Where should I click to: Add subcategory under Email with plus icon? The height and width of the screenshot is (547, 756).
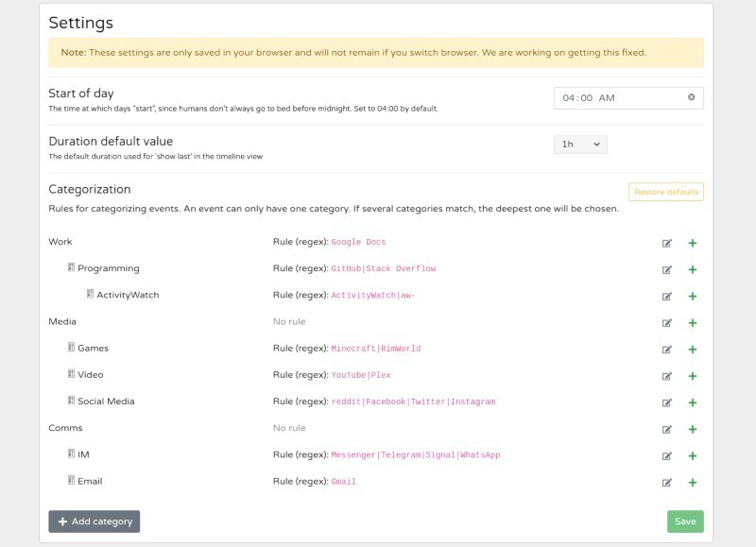tap(693, 482)
